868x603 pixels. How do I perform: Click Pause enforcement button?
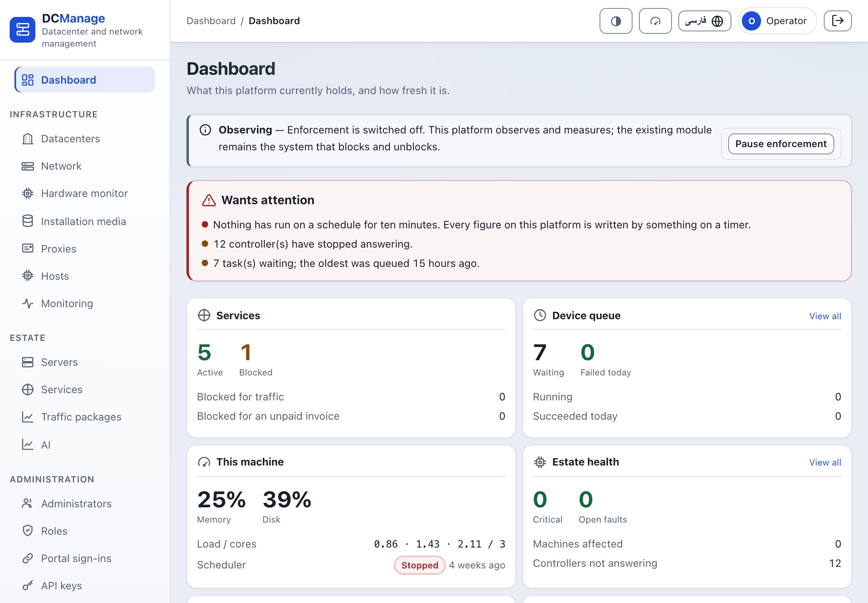pos(781,144)
